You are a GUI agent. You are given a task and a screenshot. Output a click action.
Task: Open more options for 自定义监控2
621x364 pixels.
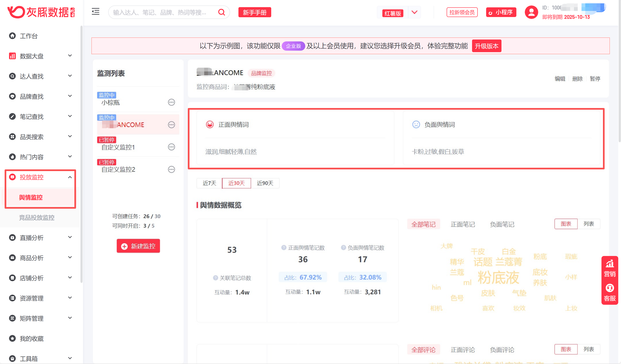point(171,170)
